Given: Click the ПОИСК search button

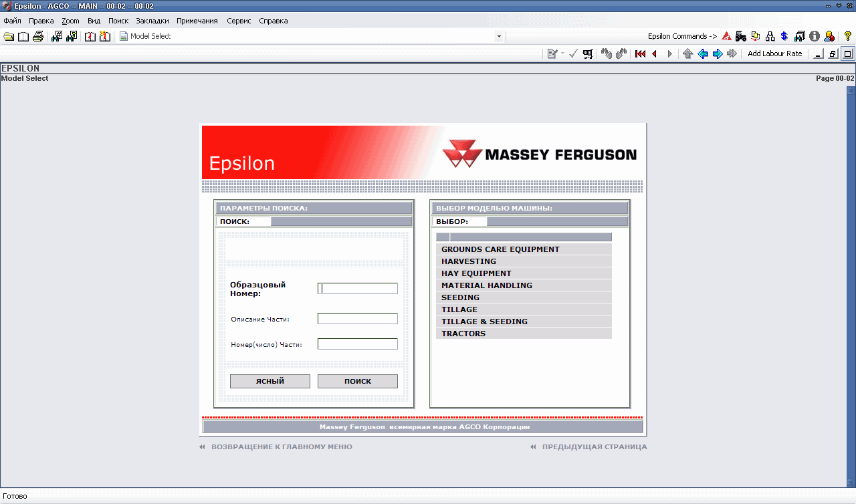Looking at the screenshot, I should 358,381.
